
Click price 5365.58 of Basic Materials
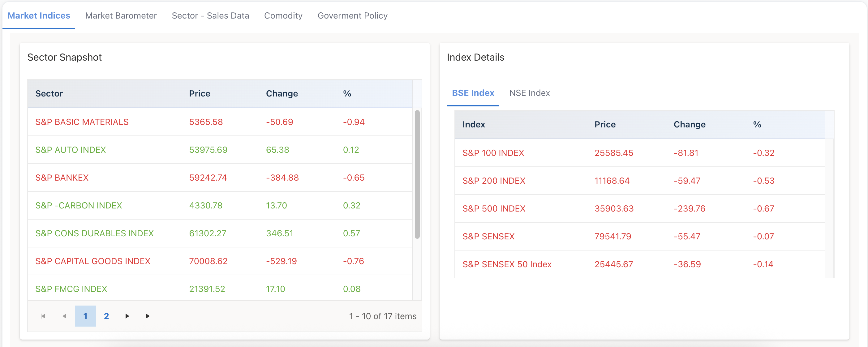tap(206, 122)
